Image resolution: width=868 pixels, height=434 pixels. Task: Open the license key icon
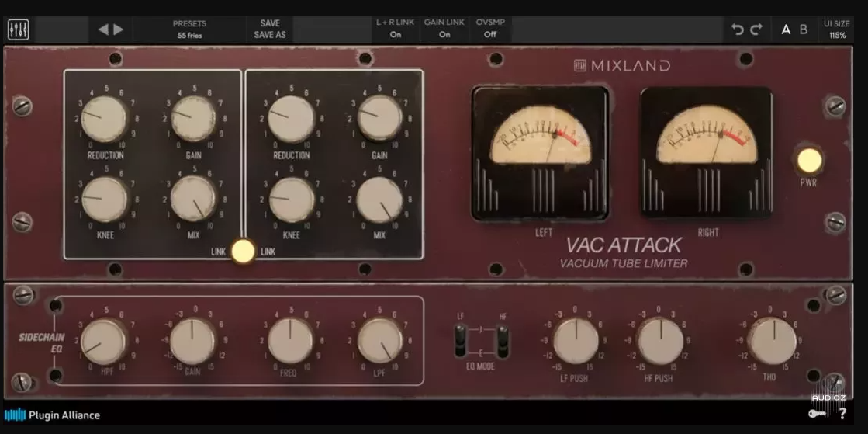(817, 414)
